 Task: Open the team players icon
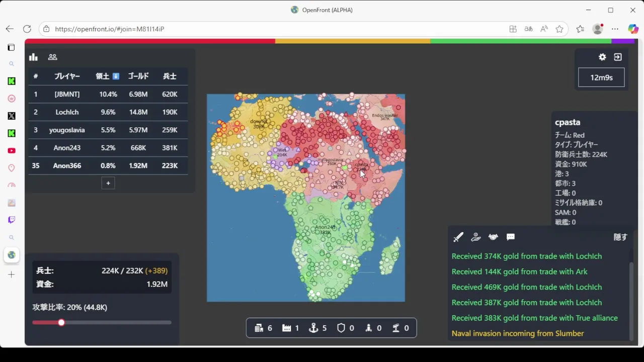click(52, 57)
